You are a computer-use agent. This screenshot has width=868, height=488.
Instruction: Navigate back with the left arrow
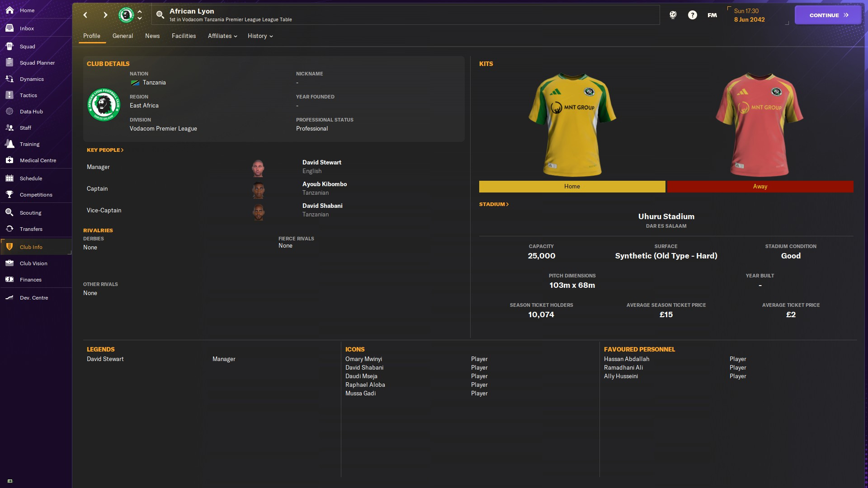click(85, 15)
